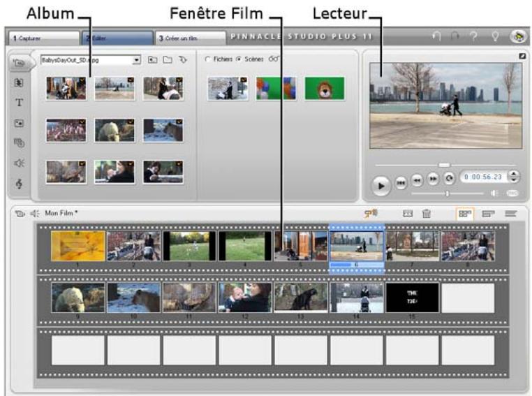532x396 pixels.
Task: Click the fast forward button in player
Action: 433,179
